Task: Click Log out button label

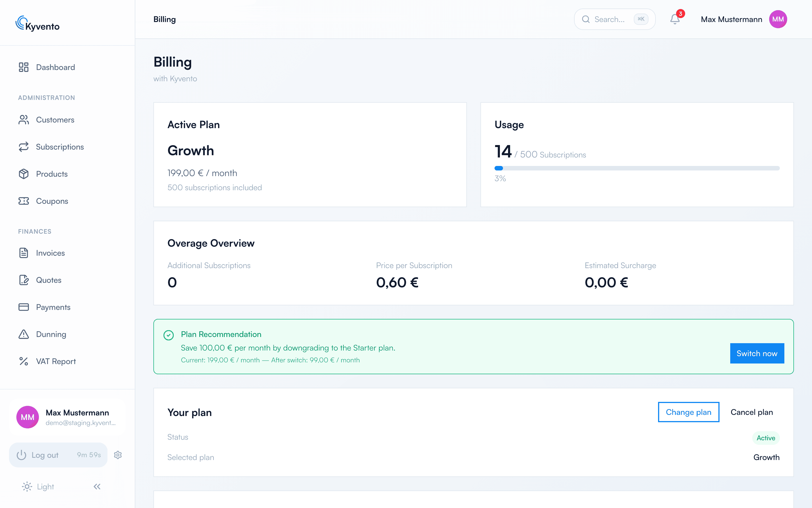Action: (x=45, y=455)
